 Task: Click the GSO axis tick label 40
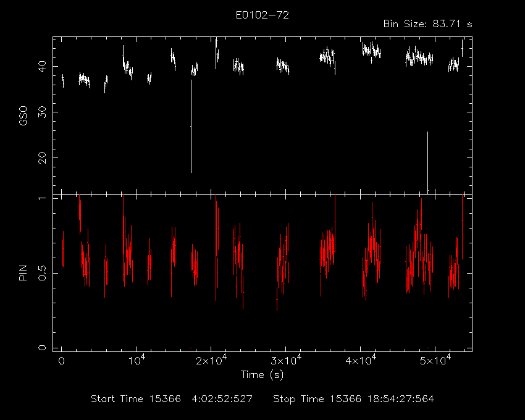pos(43,66)
